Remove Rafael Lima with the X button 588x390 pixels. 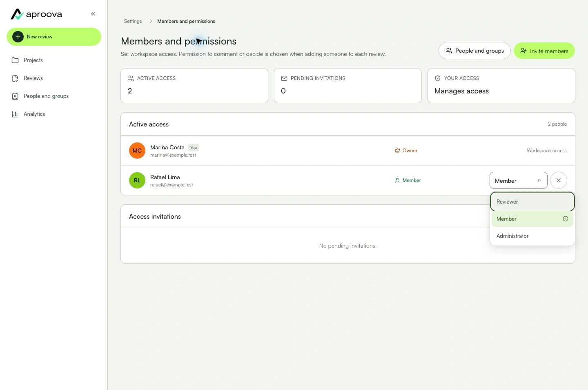click(x=559, y=180)
